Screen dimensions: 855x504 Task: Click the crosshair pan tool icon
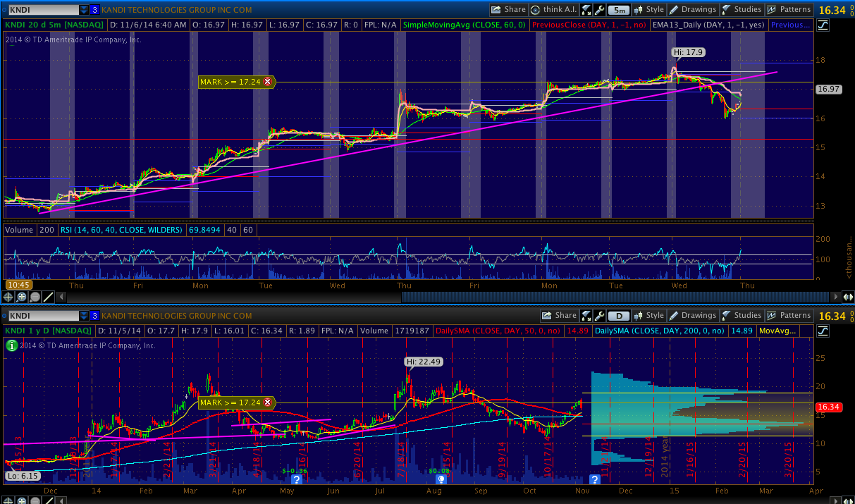click(x=10, y=297)
